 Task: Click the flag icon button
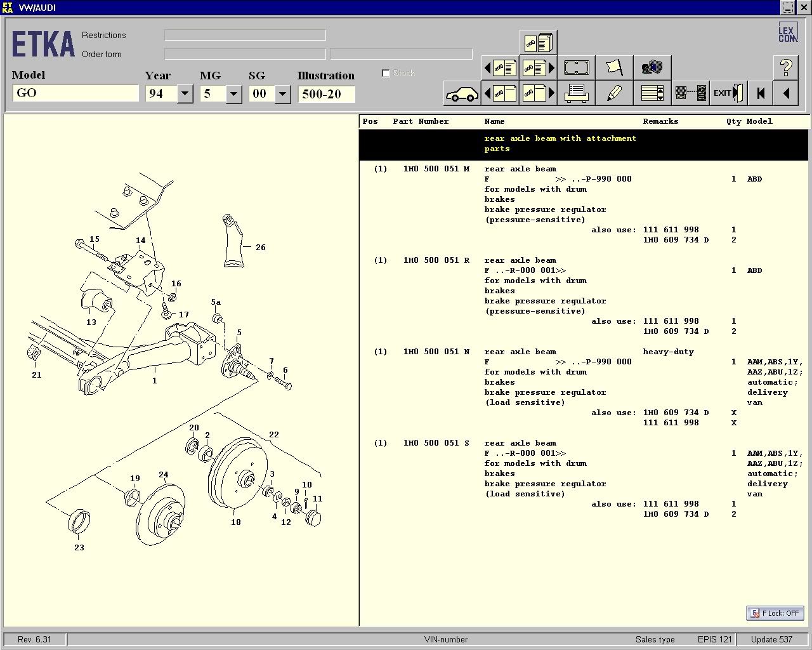coord(614,67)
